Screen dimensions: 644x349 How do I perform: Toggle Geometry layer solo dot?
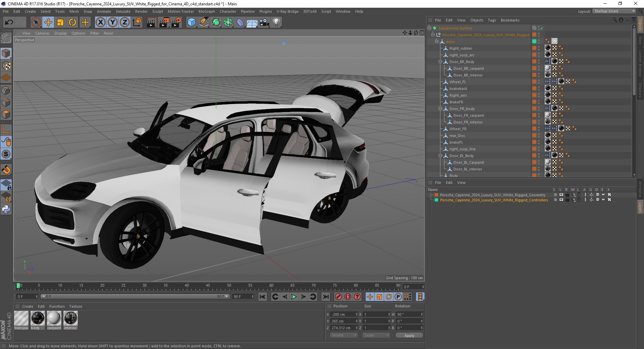click(x=555, y=195)
